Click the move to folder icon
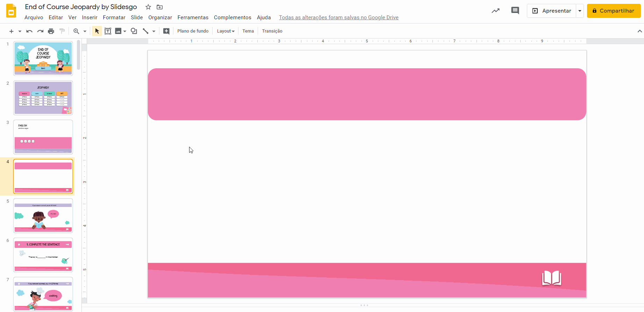 click(159, 7)
